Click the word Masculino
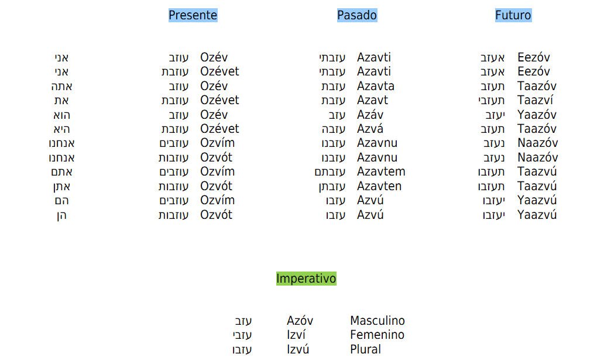Viewport: 604px width, 364px height. pyautogui.click(x=377, y=321)
